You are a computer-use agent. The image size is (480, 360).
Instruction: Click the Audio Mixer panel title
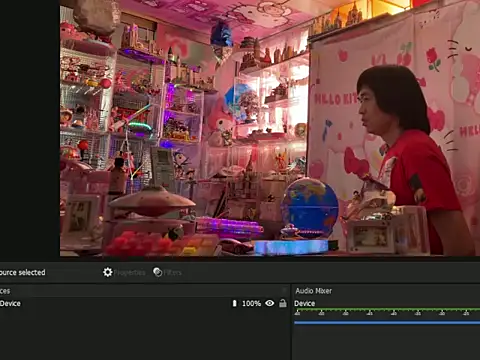pos(313,291)
